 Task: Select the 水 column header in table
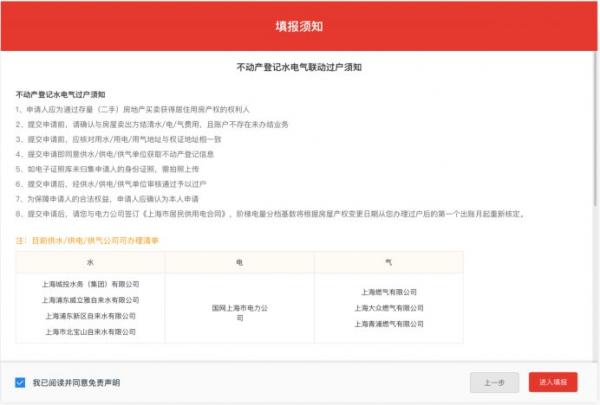(x=90, y=263)
